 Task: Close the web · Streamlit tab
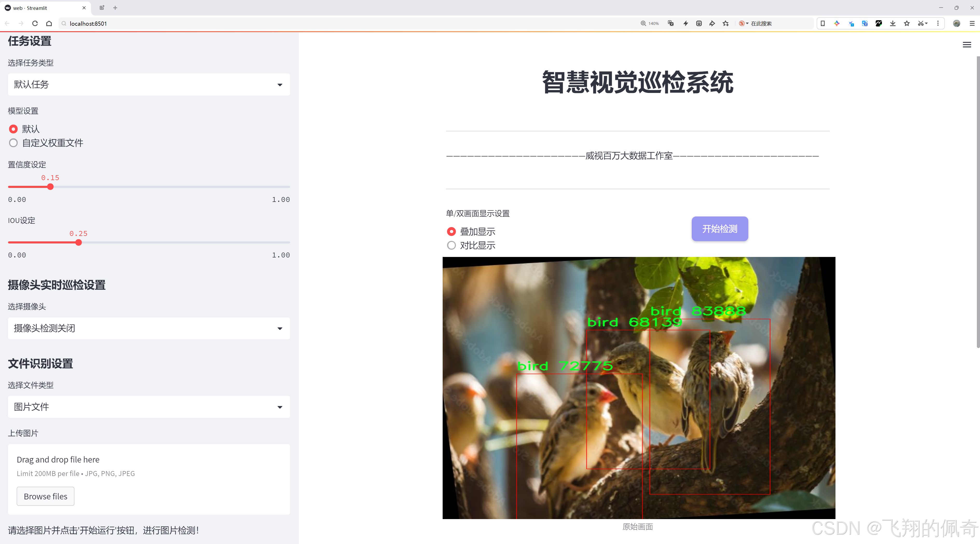(x=84, y=8)
